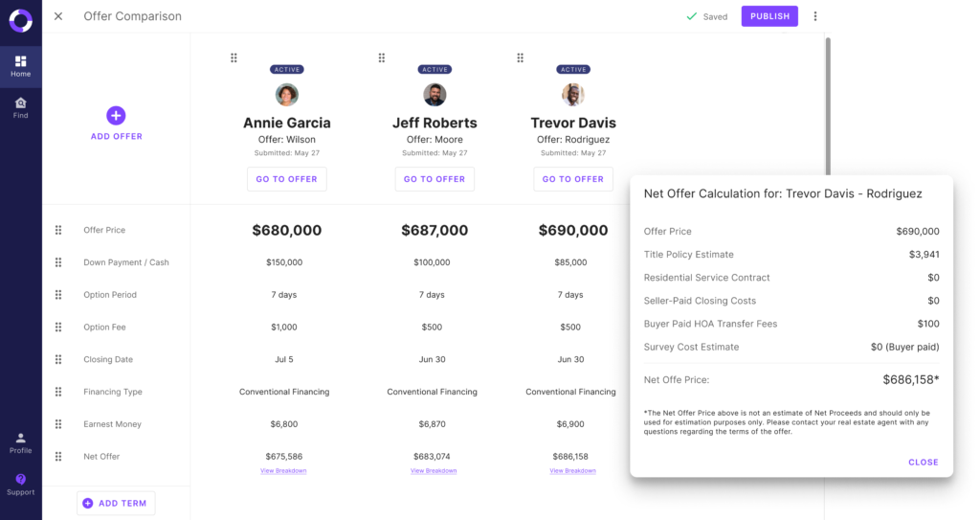This screenshot has height=520, width=980.
Task: Click the Support help icon
Action: coord(20,480)
